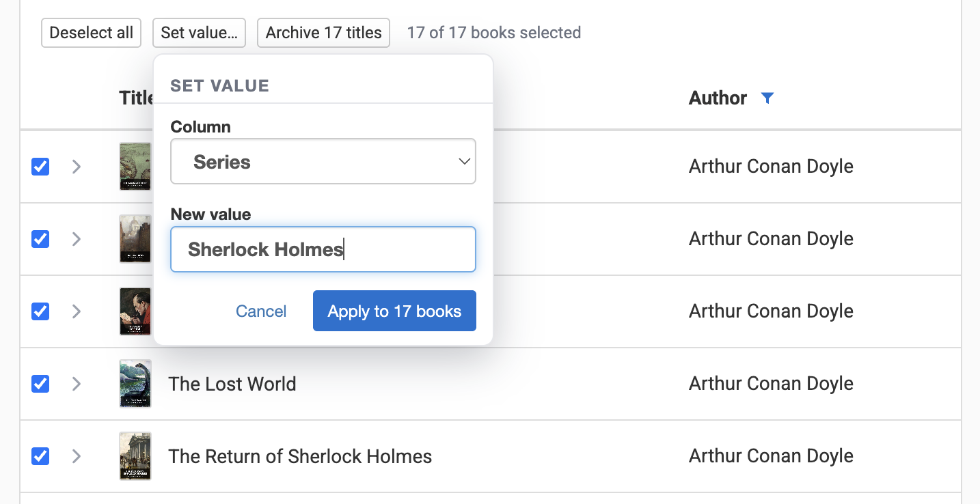This screenshot has width=980, height=504.
Task: Sort by the Author column header
Action: click(x=718, y=98)
